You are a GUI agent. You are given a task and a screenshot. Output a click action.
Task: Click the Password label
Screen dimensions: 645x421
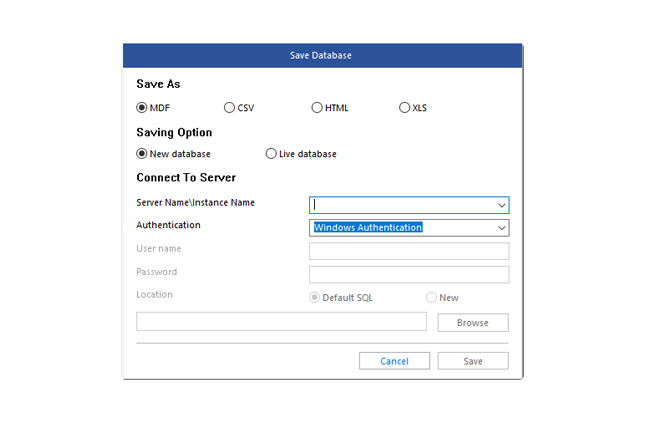click(157, 272)
